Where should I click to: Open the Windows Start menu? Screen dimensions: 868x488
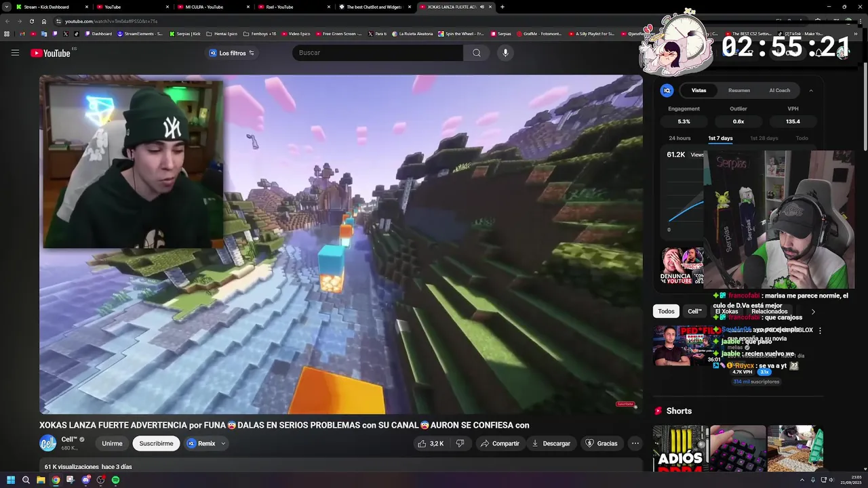click(11, 480)
